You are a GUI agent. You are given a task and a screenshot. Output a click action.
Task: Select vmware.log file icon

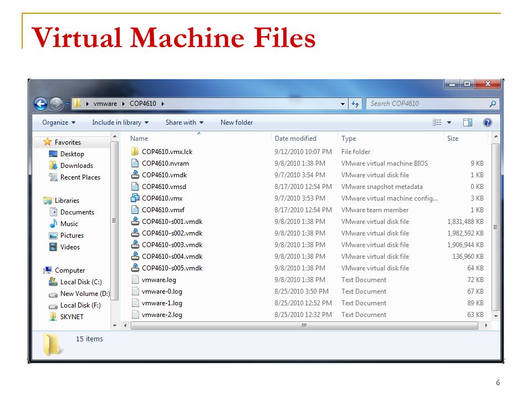135,279
